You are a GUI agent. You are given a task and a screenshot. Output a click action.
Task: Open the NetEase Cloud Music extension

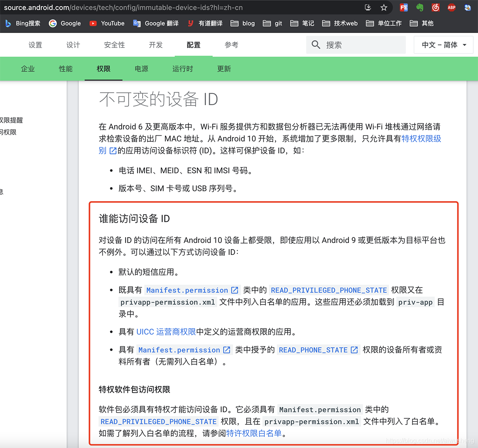point(435,8)
